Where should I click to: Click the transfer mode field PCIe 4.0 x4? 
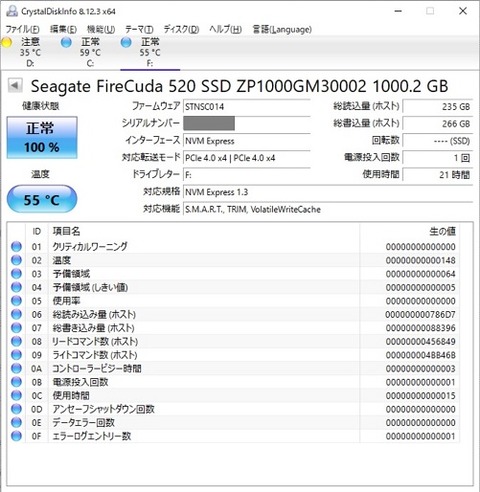click(x=247, y=158)
